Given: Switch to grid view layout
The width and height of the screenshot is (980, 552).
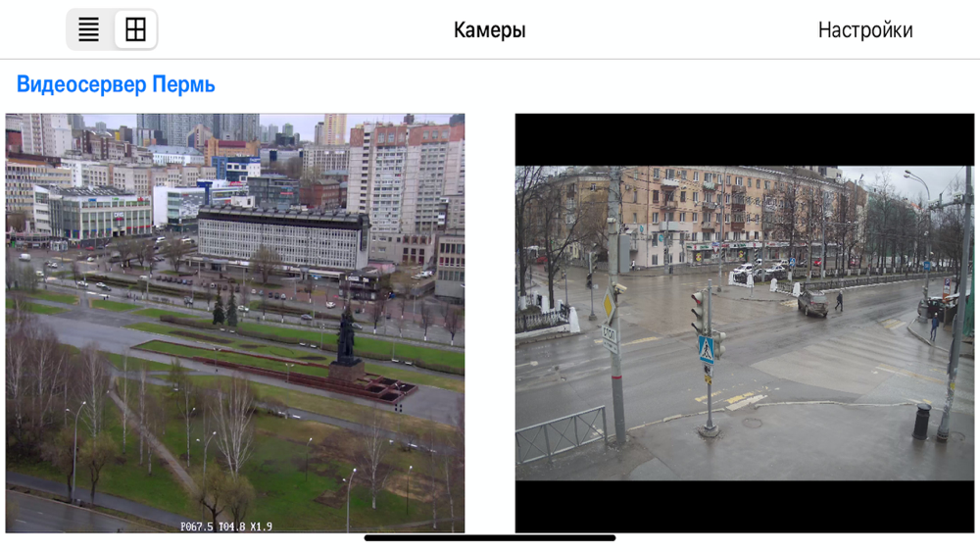Looking at the screenshot, I should 135,29.
